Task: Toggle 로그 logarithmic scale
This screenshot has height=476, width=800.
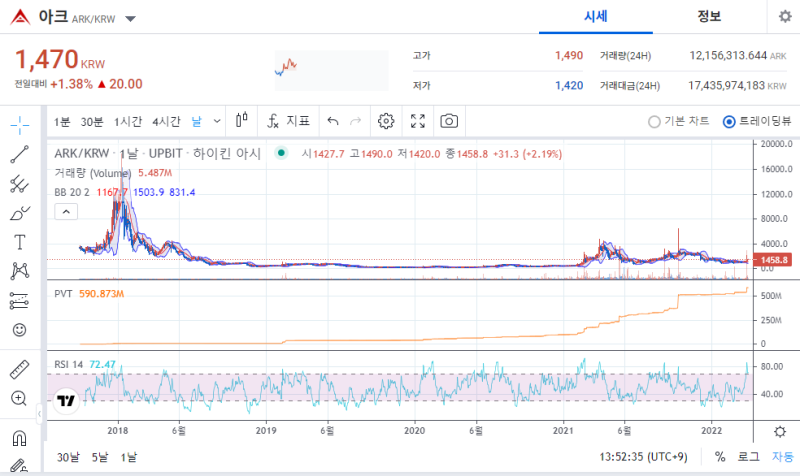Action: coord(748,457)
